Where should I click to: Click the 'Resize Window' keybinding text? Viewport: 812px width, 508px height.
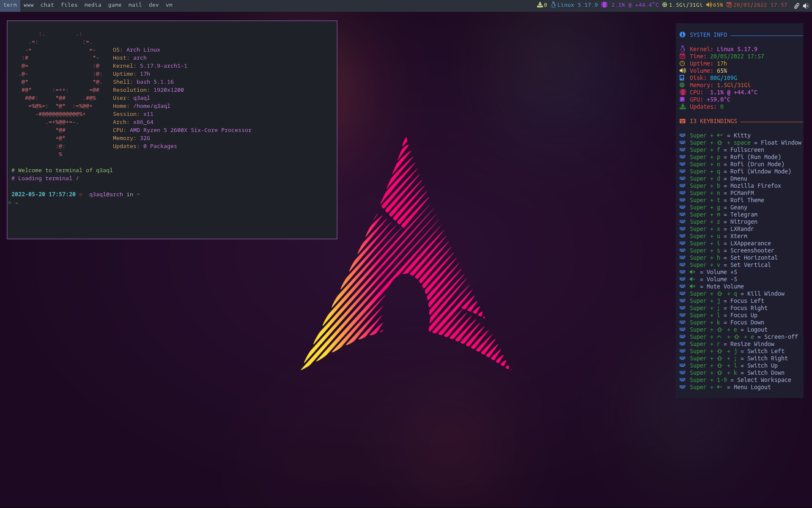click(x=752, y=344)
